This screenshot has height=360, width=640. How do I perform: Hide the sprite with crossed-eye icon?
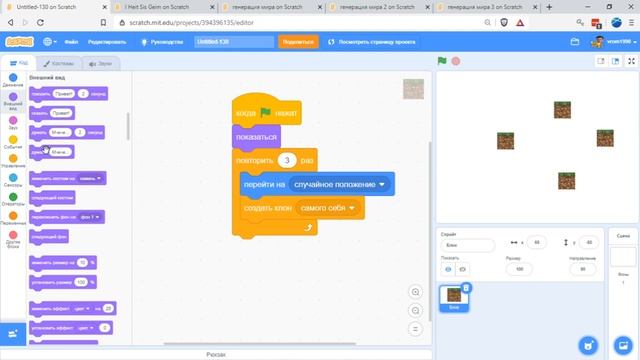(462, 269)
